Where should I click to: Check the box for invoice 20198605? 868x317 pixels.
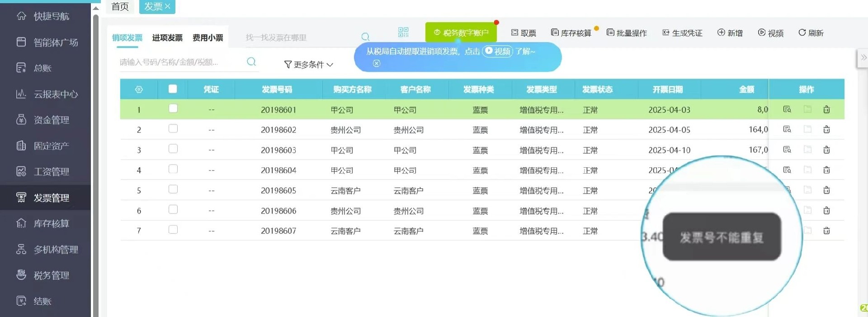tap(173, 189)
